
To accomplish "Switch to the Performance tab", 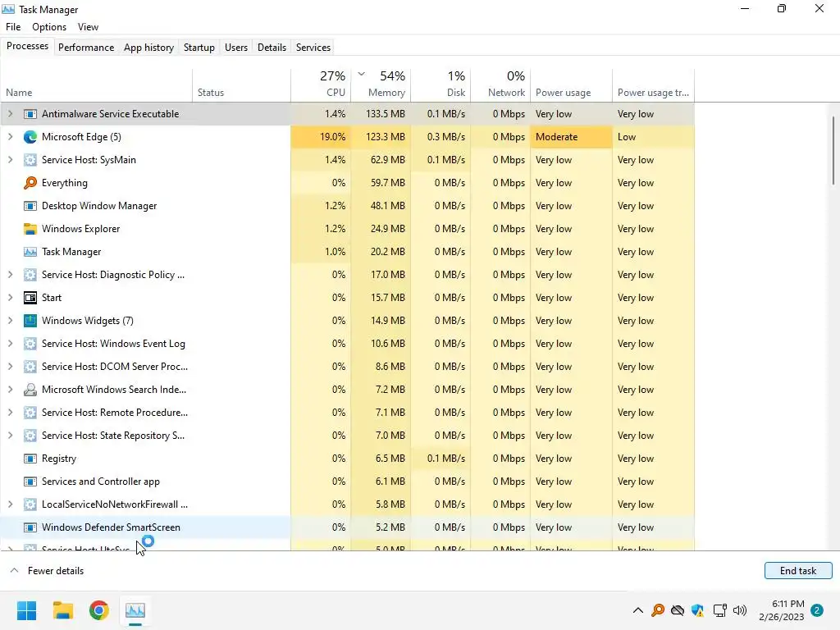I will point(86,48).
